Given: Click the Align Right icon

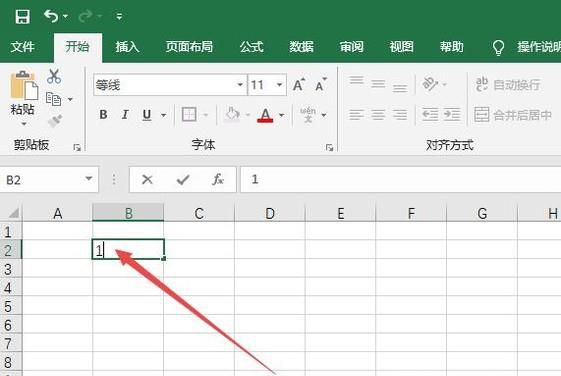Looking at the screenshot, I should (400, 114).
